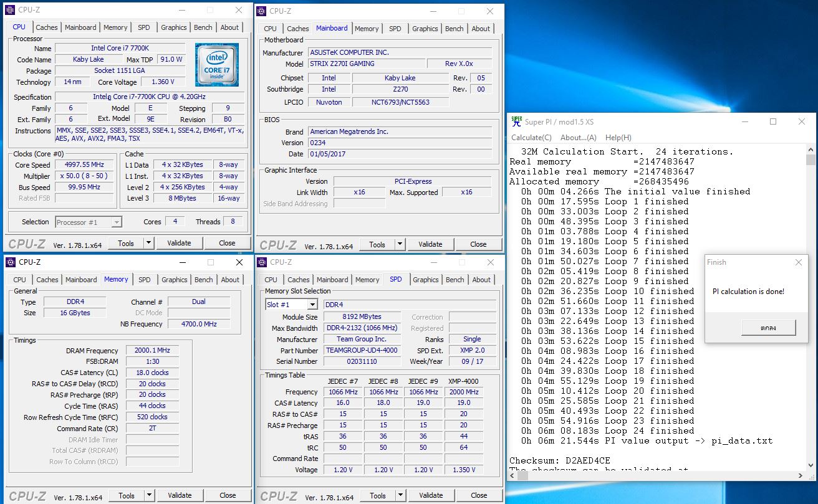This screenshot has width=818, height=504.
Task: Click the Intel Core i7 logo badge
Action: tap(216, 65)
